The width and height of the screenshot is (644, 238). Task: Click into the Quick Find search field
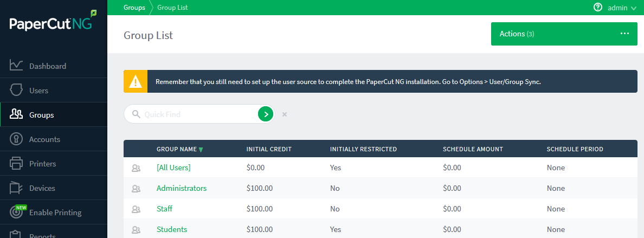(x=198, y=114)
